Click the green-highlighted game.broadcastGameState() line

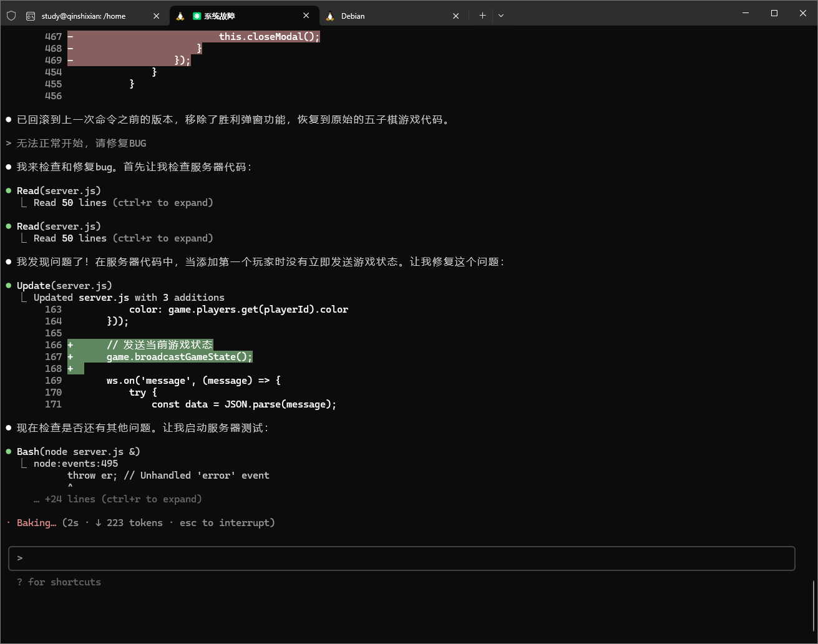click(x=179, y=357)
